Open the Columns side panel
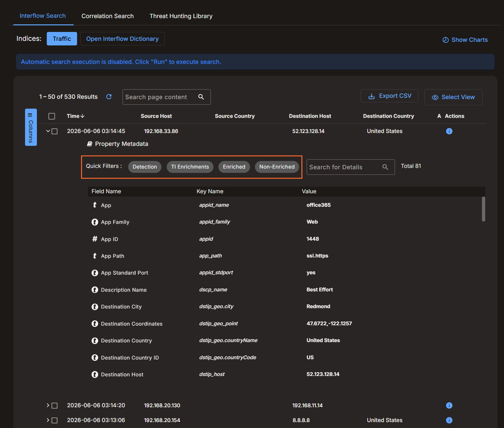The width and height of the screenshot is (504, 428). pyautogui.click(x=31, y=127)
